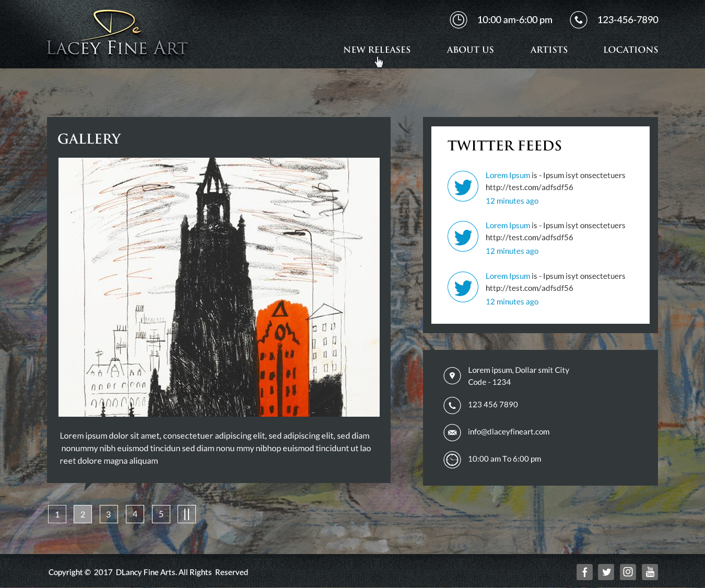This screenshot has width=705, height=588.
Task: Click the first tweet's 12 minutes ago timestamp
Action: tap(512, 201)
